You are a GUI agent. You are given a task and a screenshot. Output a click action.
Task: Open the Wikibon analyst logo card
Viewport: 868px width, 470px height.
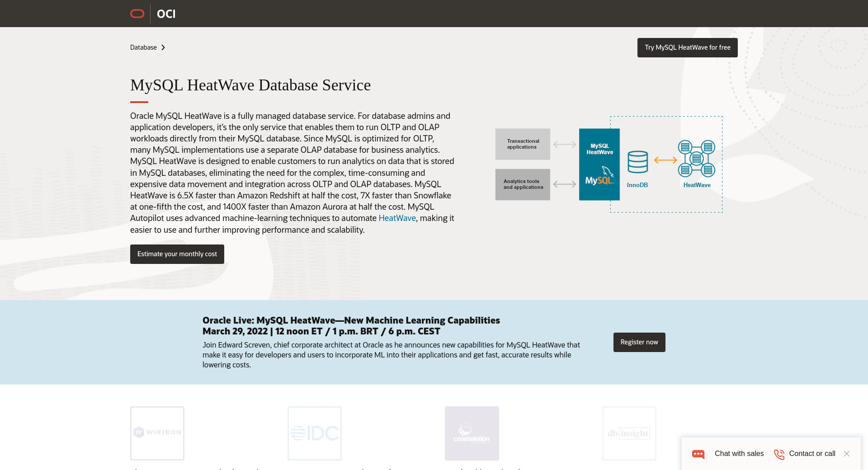tap(157, 433)
